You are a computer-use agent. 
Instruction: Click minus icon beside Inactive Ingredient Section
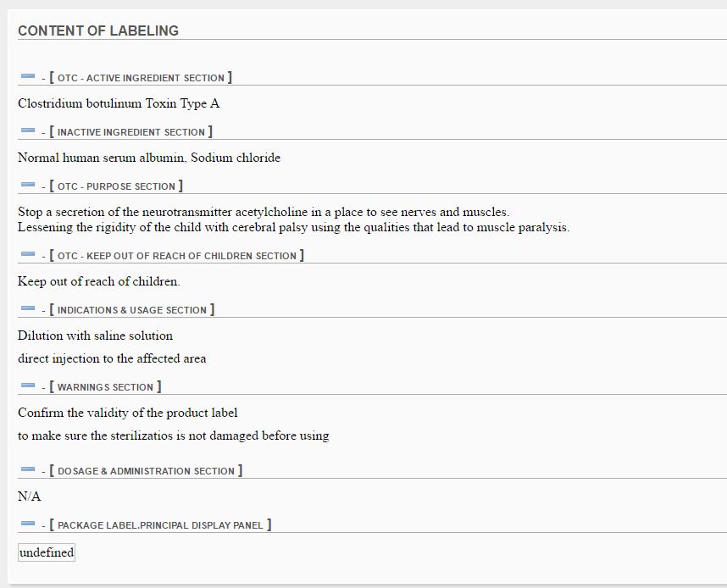tap(28, 131)
